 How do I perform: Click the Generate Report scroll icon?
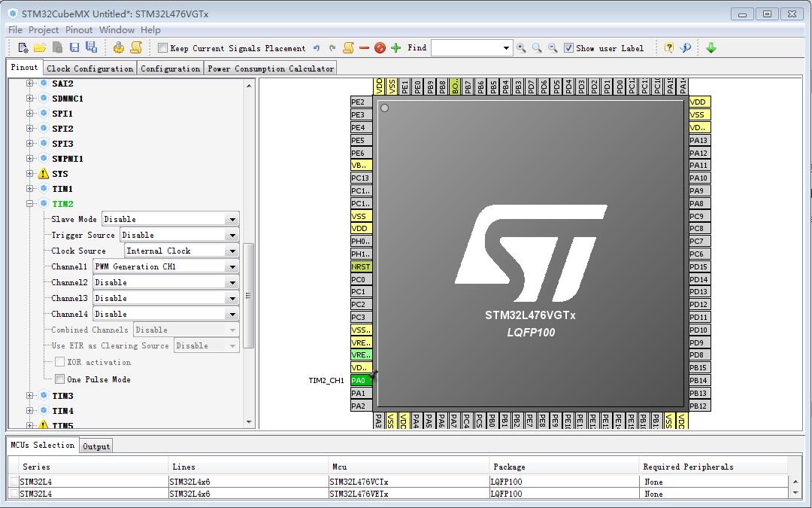click(x=135, y=47)
